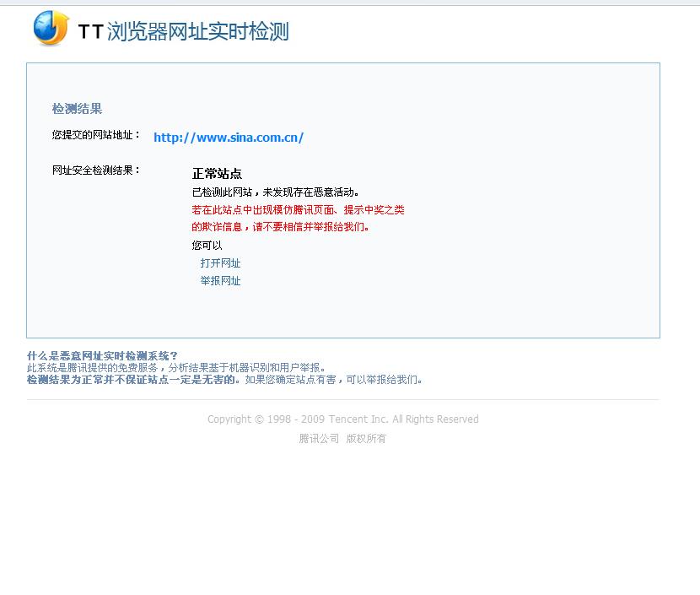This screenshot has width=700, height=595.
Task: Click the TT浏览器网址实时检测 page title
Action: click(184, 31)
